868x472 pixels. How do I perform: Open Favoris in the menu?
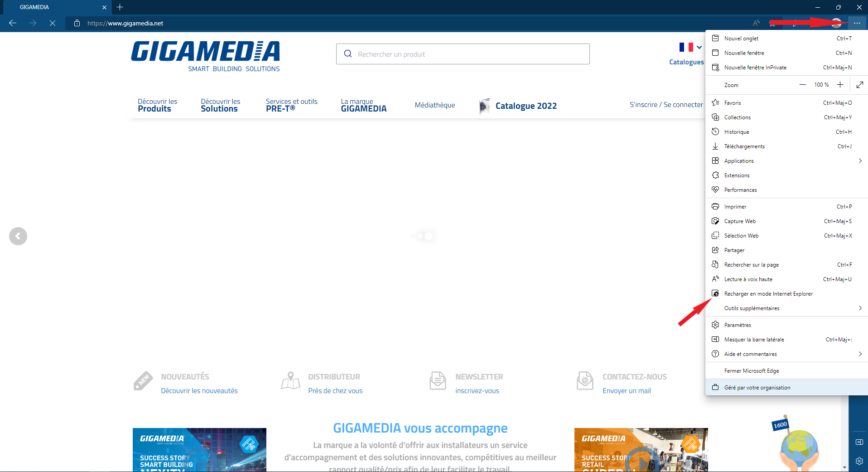click(x=786, y=103)
